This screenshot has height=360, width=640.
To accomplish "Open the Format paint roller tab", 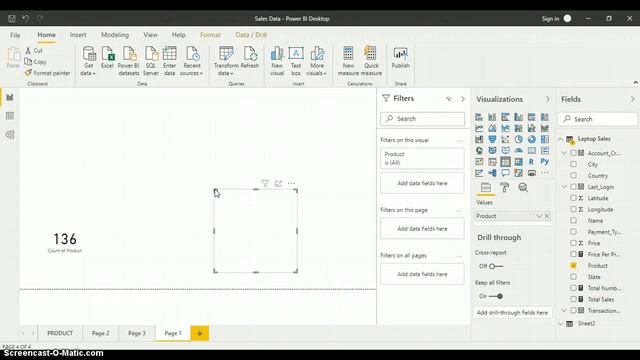I will tap(504, 187).
